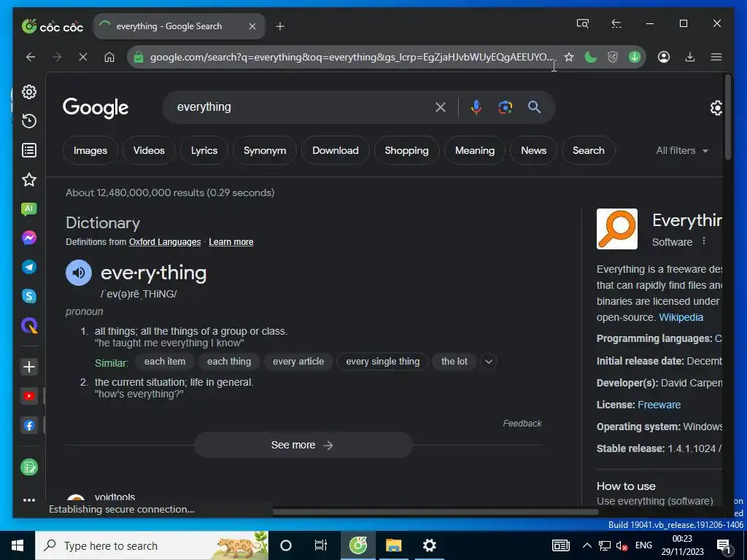
Task: Click 'the lot' similar chip
Action: pyautogui.click(x=454, y=362)
